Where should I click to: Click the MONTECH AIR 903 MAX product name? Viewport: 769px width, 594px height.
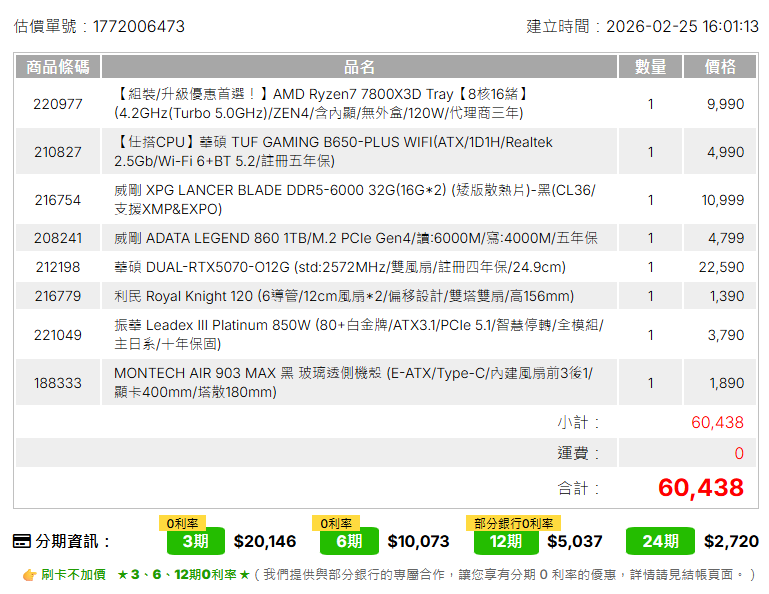point(354,383)
